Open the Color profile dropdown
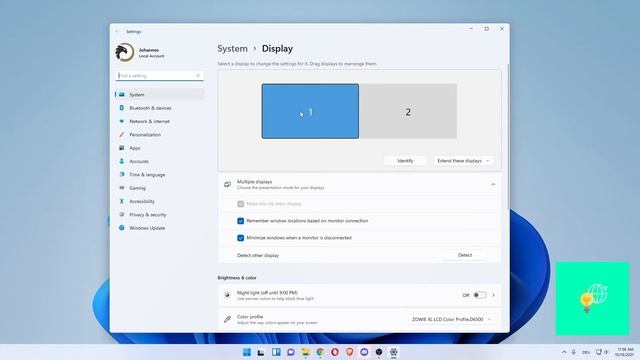Viewport: 640px width, 360px height. point(451,319)
